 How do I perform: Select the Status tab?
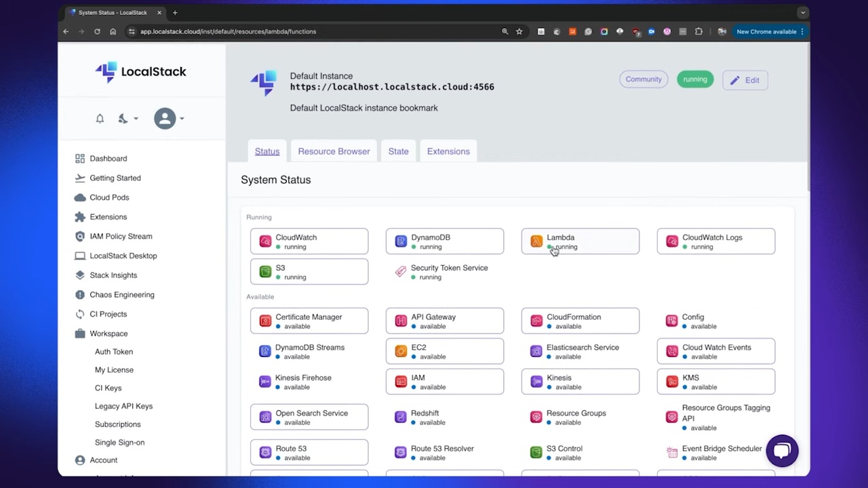[267, 151]
